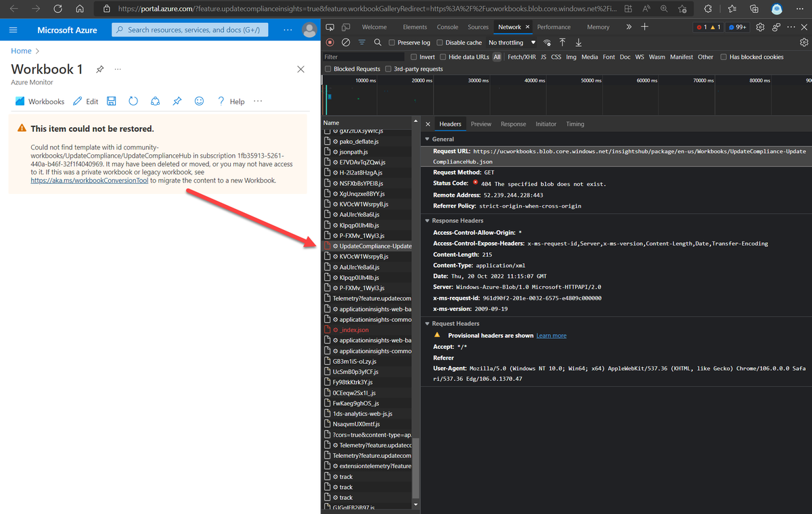Show more DevTools tabs chevron

(629, 27)
